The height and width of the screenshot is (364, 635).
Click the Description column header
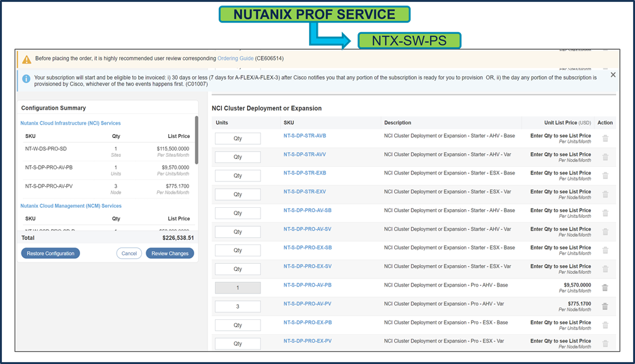click(x=397, y=123)
